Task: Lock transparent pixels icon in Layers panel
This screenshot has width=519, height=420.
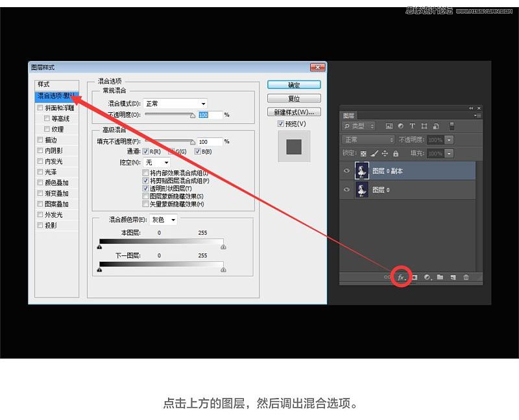Action: [363, 154]
